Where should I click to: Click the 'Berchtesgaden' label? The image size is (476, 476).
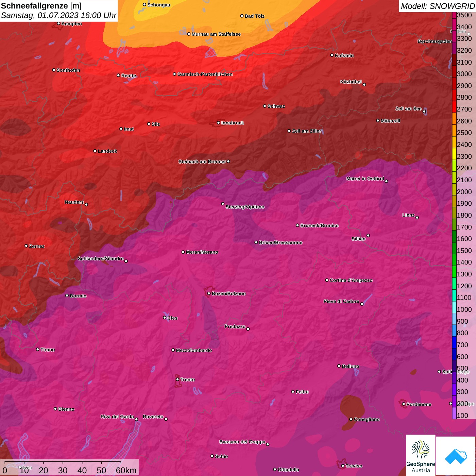[435, 41]
